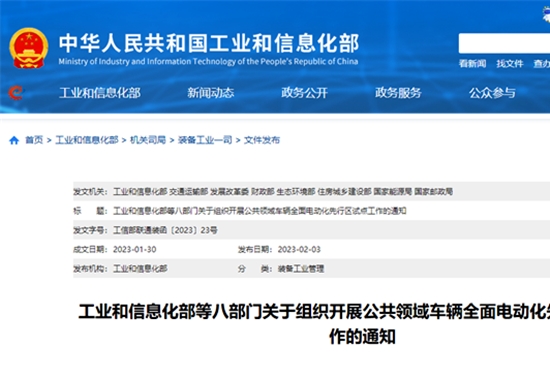The width and height of the screenshot is (550, 378).
Task: Open 文件发布 breadcrumb link
Action: coord(262,140)
